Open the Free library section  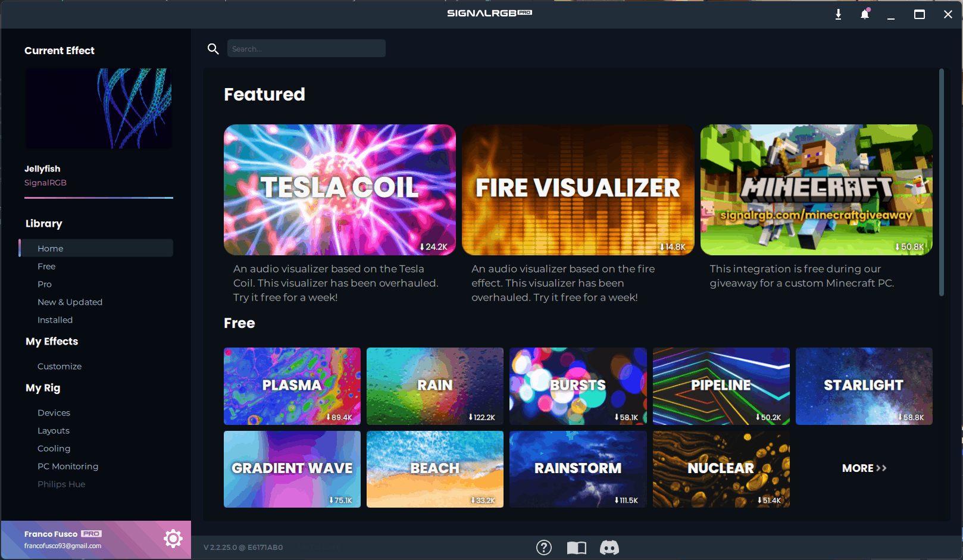point(46,266)
